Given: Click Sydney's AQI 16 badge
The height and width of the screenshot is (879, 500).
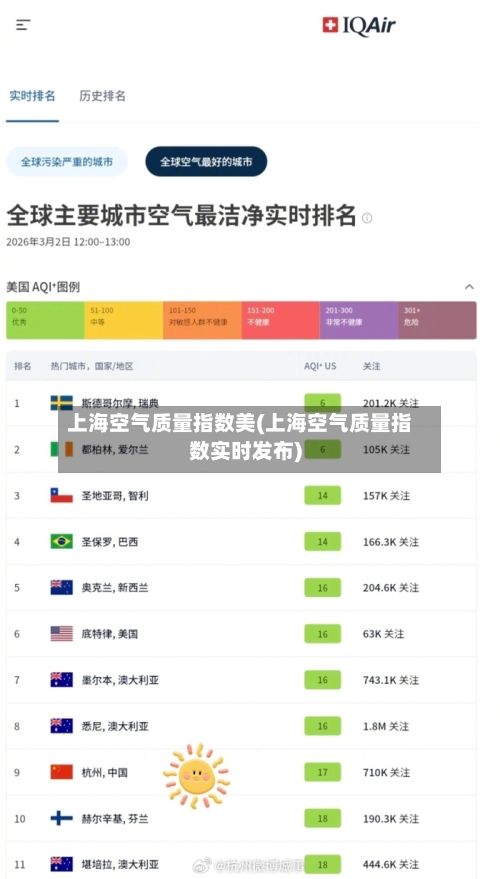Looking at the screenshot, I should 322,726.
